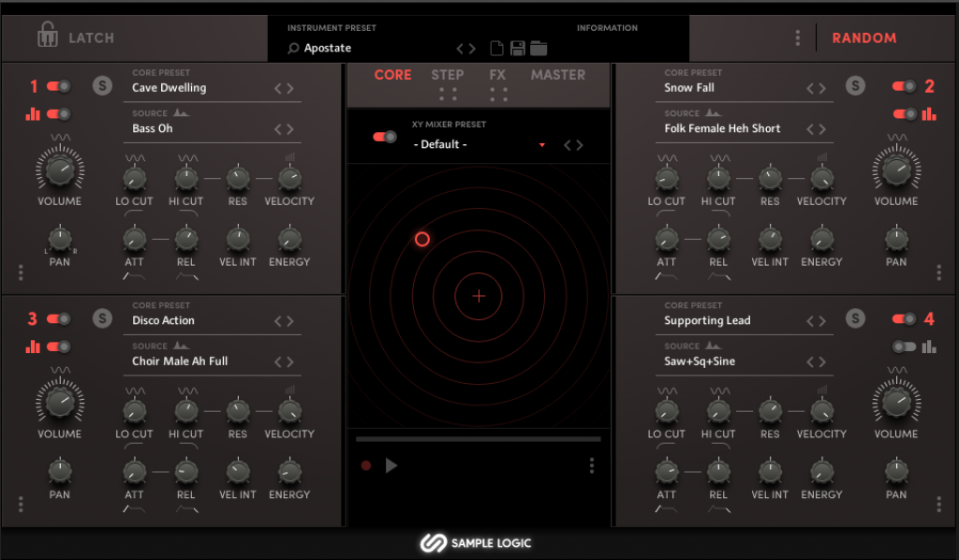
Task: Select next source after Choir Male Ah Full
Action: point(290,361)
